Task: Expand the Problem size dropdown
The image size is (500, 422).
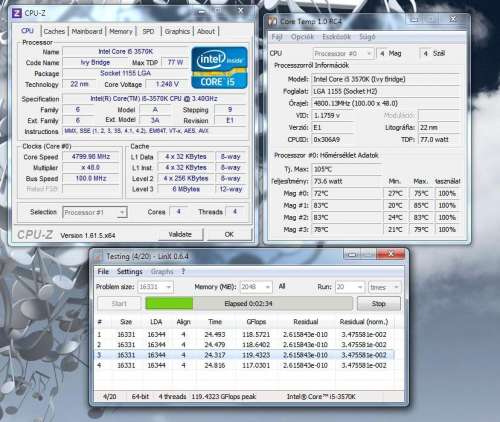Action: click(x=155, y=287)
